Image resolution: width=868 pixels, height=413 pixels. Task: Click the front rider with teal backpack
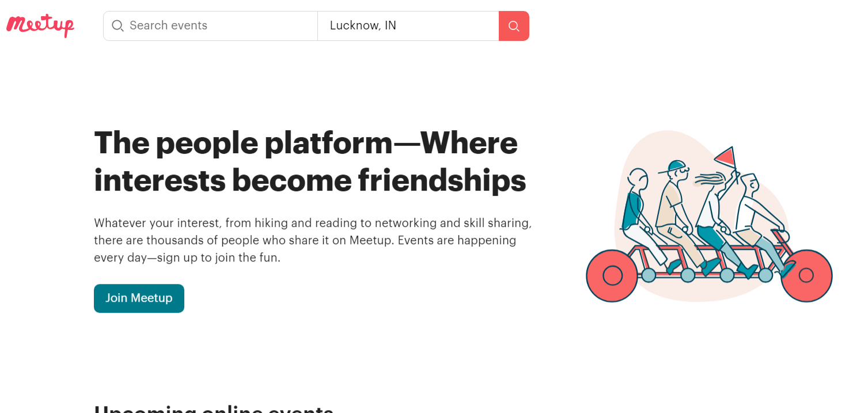[634, 207]
